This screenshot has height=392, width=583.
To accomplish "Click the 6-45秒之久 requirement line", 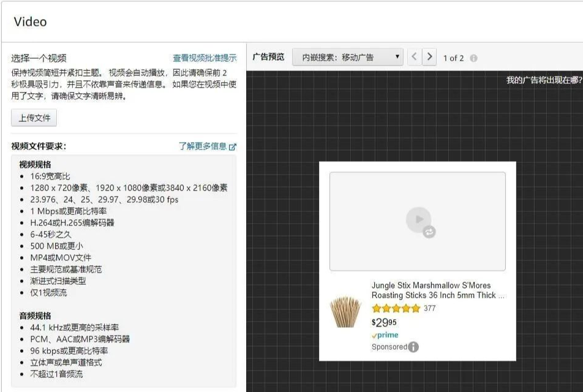I will click(x=51, y=235).
